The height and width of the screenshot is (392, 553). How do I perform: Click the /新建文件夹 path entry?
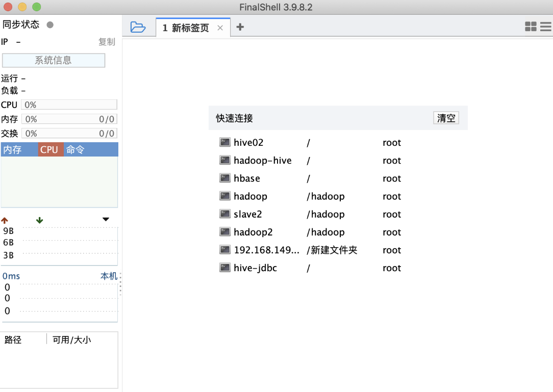(x=332, y=250)
